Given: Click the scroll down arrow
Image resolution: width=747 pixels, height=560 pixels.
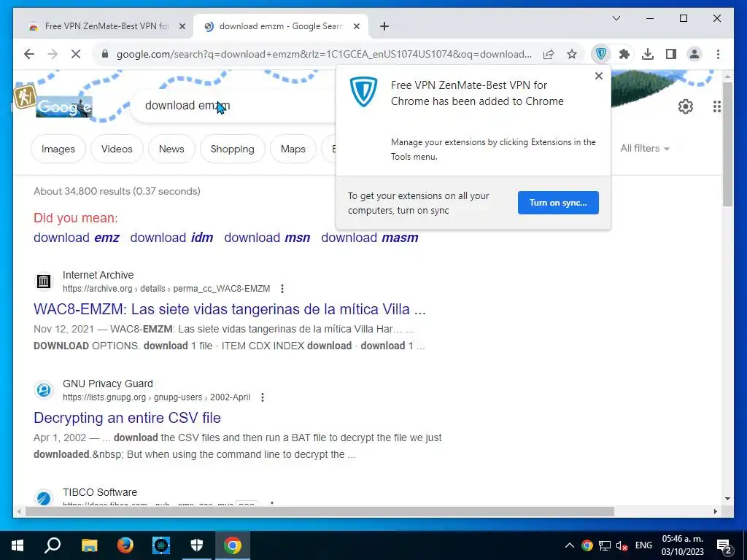Looking at the screenshot, I should click(x=727, y=499).
